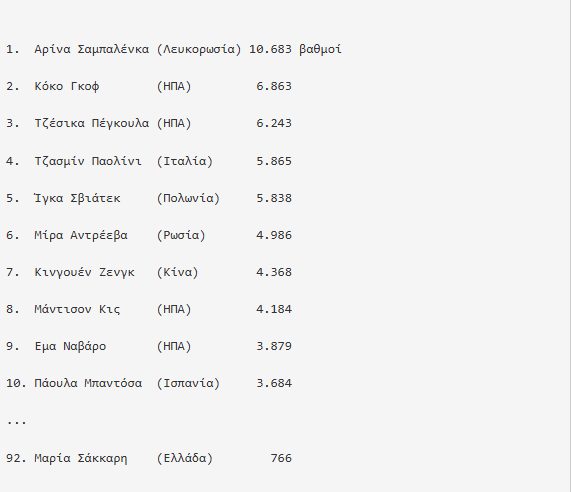Click the score 6.243
571x492 pixels.
tap(274, 123)
